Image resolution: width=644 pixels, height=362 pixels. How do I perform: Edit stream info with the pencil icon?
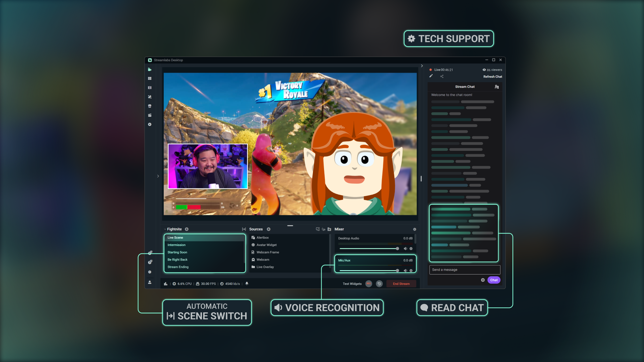pos(431,76)
